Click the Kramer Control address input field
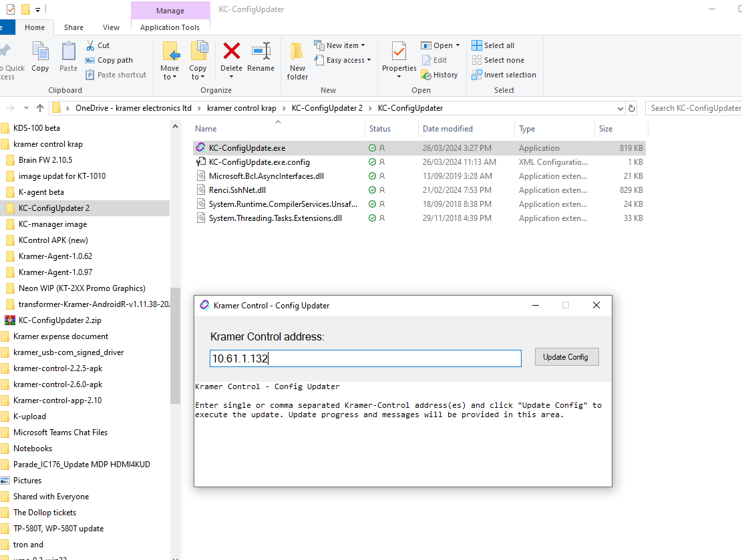Viewport: 742px width, 560px height. (365, 358)
